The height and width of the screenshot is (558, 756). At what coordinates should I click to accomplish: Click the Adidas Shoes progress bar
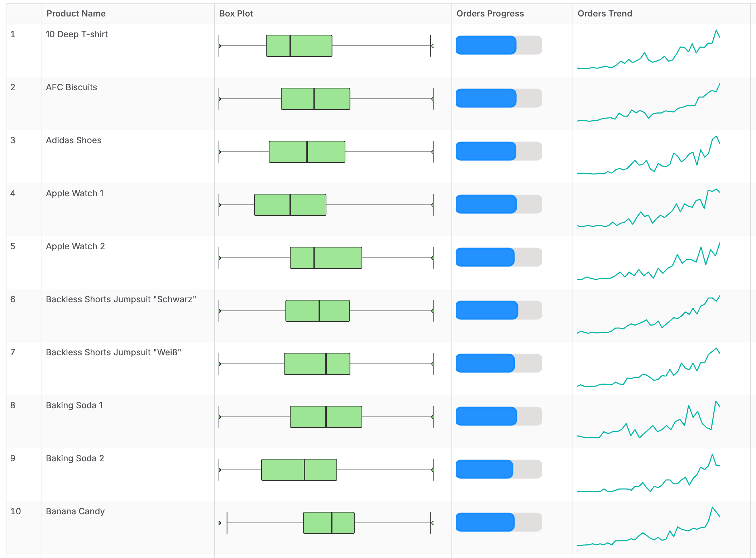498,151
